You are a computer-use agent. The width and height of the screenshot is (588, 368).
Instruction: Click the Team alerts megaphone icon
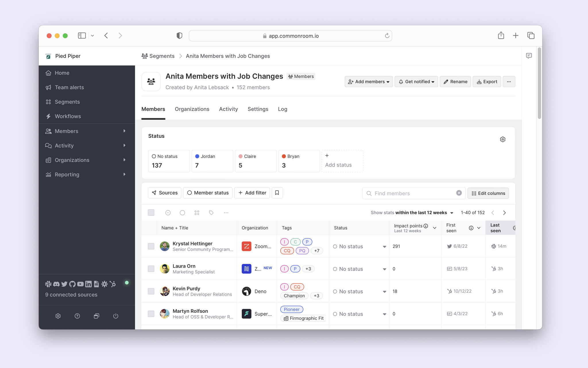[x=48, y=87]
